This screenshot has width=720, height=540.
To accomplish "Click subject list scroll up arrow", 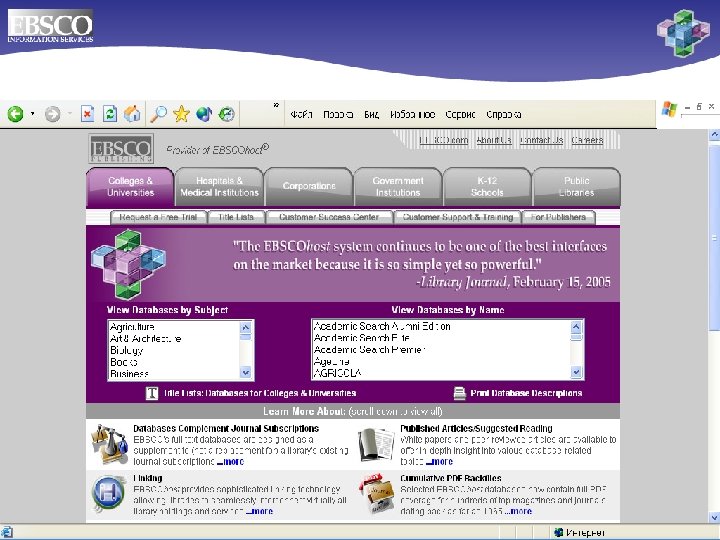I will (246, 327).
